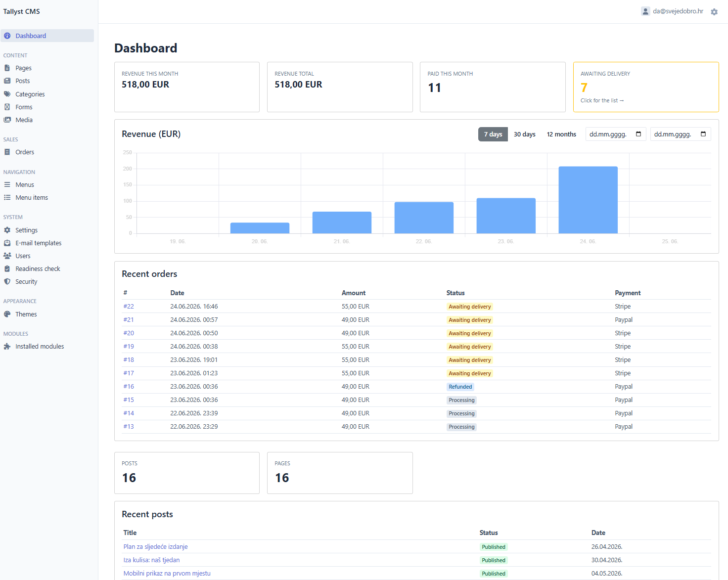Click the Posts newspaper icon
The image size is (728, 580).
7,81
